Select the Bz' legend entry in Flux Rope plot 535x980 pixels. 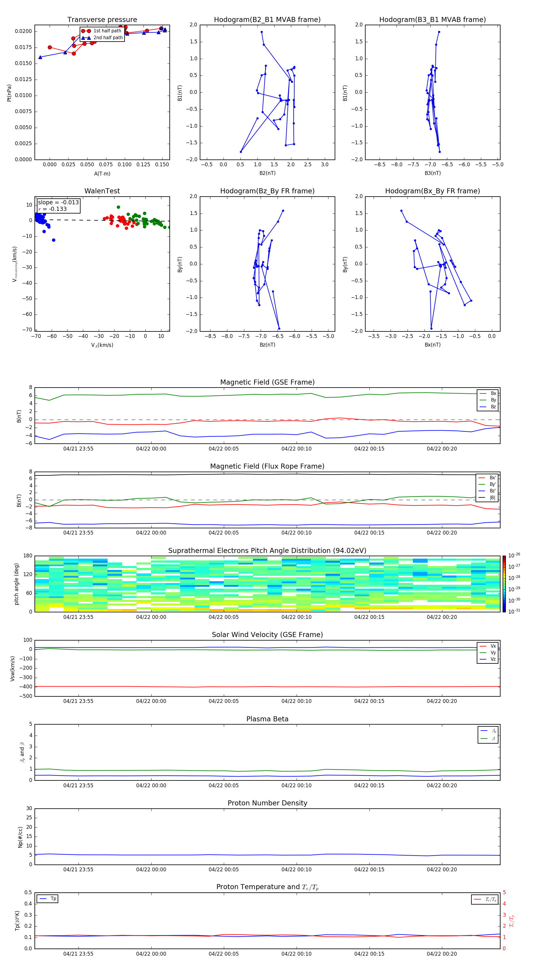[487, 491]
